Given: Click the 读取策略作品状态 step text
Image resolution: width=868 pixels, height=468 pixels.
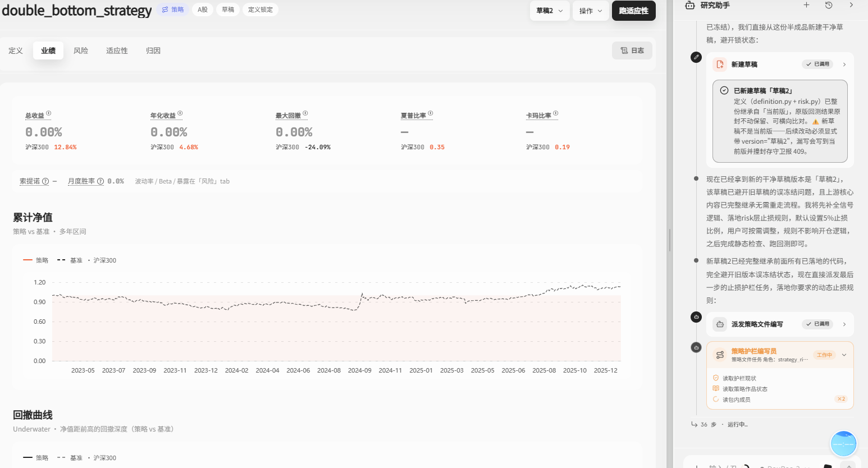Looking at the screenshot, I should point(745,389).
